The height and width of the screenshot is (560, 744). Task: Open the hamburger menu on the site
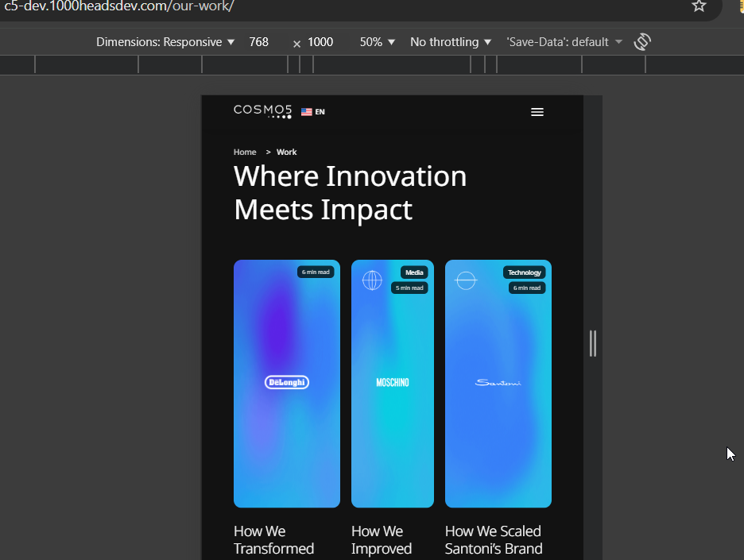point(537,112)
